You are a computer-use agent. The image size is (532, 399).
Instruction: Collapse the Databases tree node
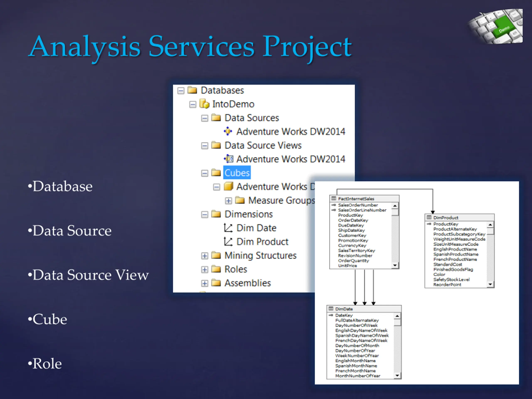coord(181,91)
